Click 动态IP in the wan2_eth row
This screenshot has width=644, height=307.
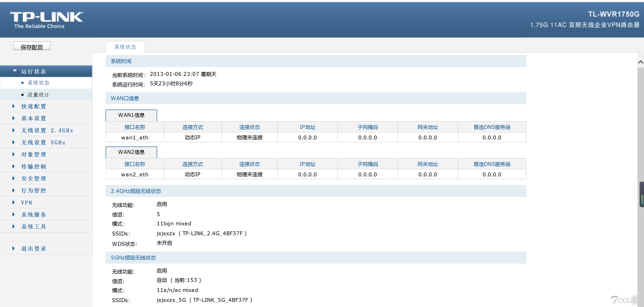click(x=193, y=174)
